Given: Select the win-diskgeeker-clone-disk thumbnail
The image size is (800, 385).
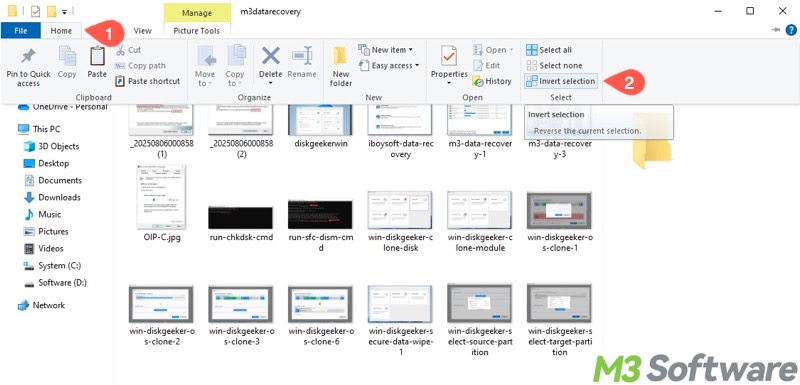Looking at the screenshot, I should pos(401,210).
